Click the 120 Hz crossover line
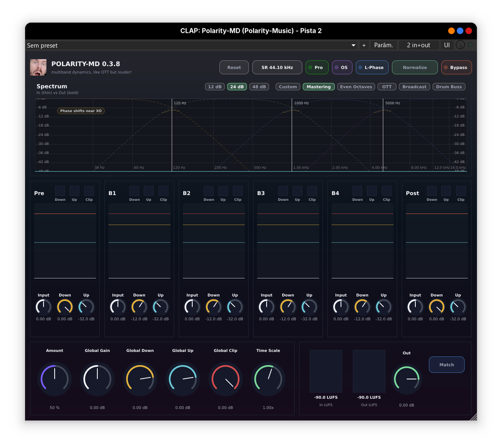The image size is (502, 448). point(172,135)
